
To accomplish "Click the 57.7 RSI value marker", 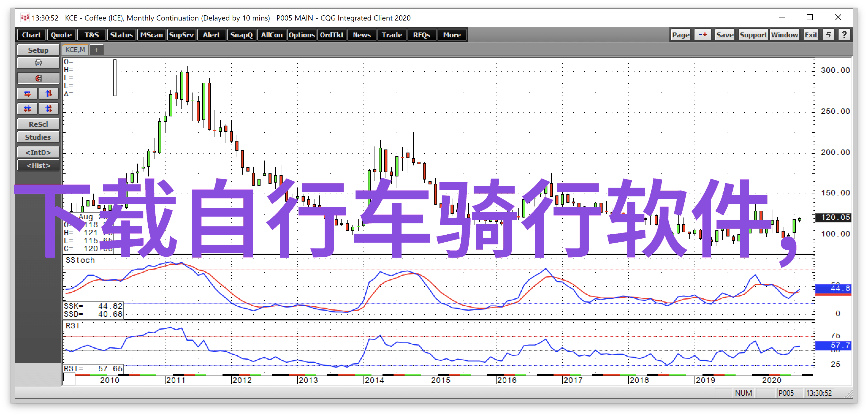I will point(833,345).
